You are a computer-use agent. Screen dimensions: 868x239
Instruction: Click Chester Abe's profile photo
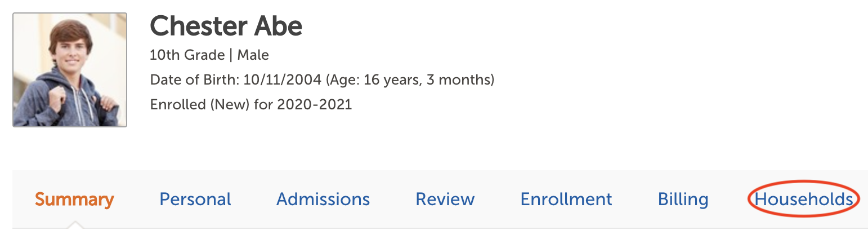click(x=70, y=70)
